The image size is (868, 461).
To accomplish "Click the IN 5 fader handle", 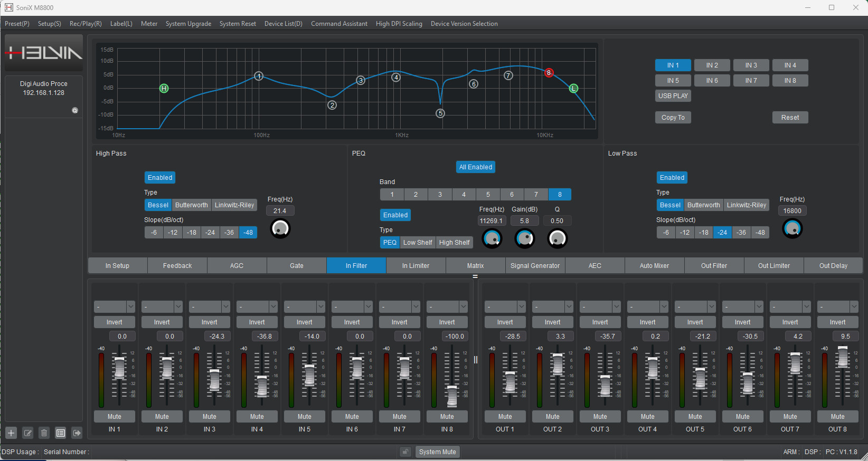I will tap(310, 375).
